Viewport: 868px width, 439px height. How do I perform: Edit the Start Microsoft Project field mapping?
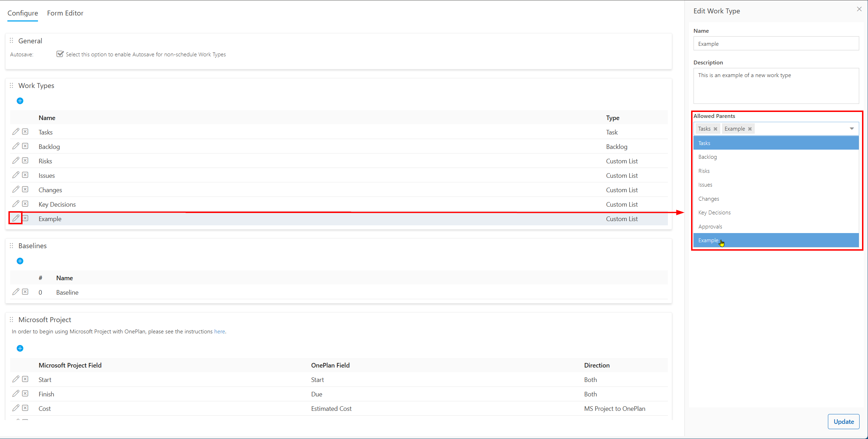coord(15,379)
